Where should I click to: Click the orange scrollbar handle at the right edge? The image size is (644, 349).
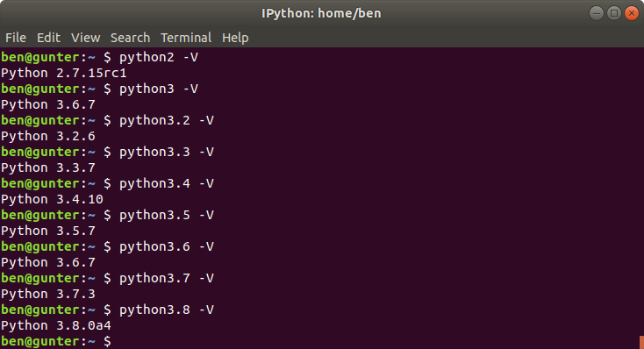pos(641,343)
